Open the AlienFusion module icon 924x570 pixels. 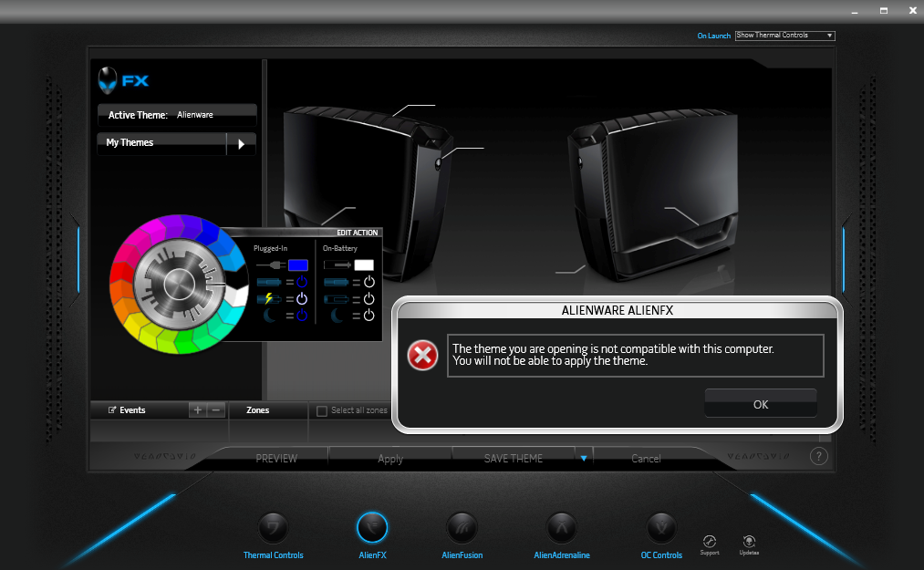tap(462, 527)
